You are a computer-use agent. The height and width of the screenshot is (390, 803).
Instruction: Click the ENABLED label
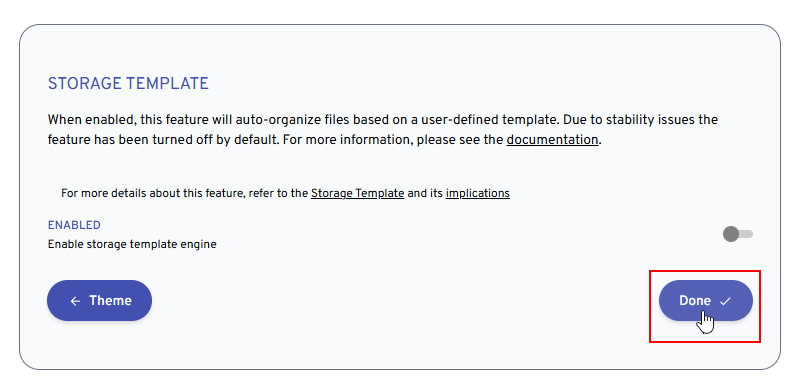tap(74, 225)
